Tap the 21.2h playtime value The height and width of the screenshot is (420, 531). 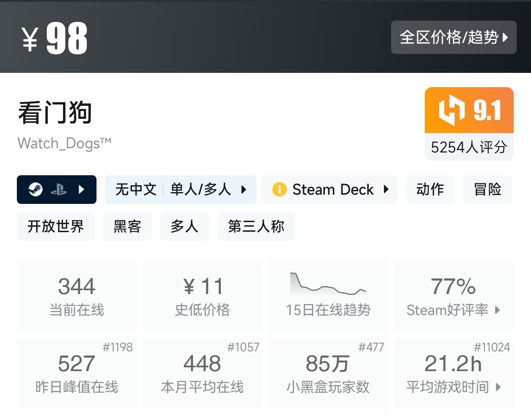point(453,364)
